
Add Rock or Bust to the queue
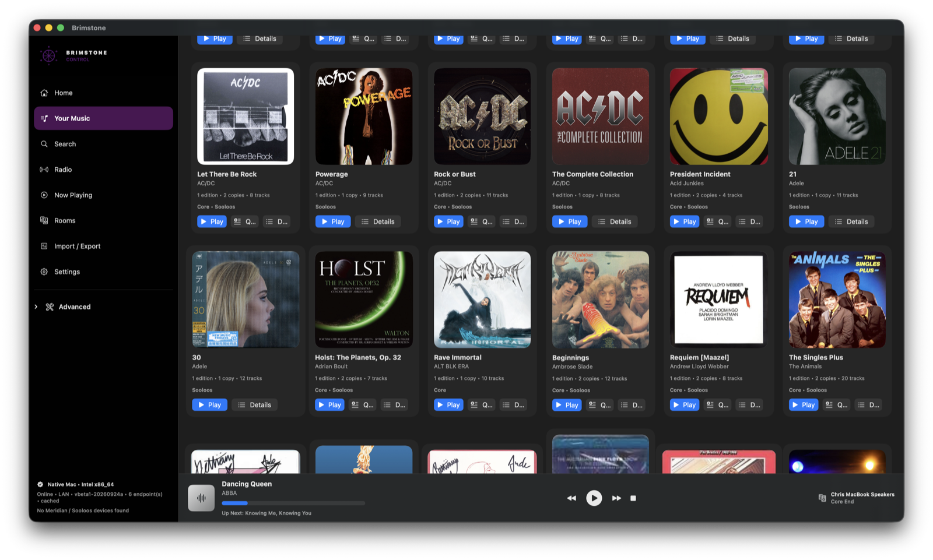tap(482, 221)
